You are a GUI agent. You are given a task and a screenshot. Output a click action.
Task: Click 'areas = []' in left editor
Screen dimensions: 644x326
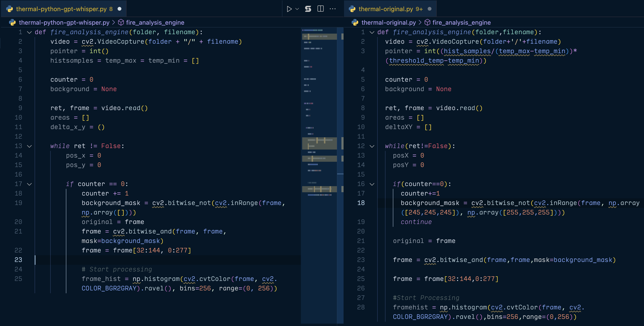(x=70, y=118)
